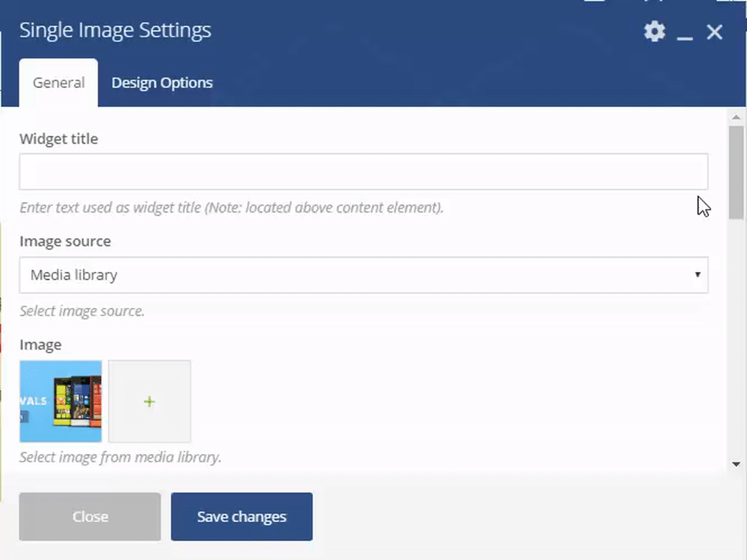Image resolution: width=747 pixels, height=560 pixels.
Task: Focus the Widget title text field
Action: 363,171
